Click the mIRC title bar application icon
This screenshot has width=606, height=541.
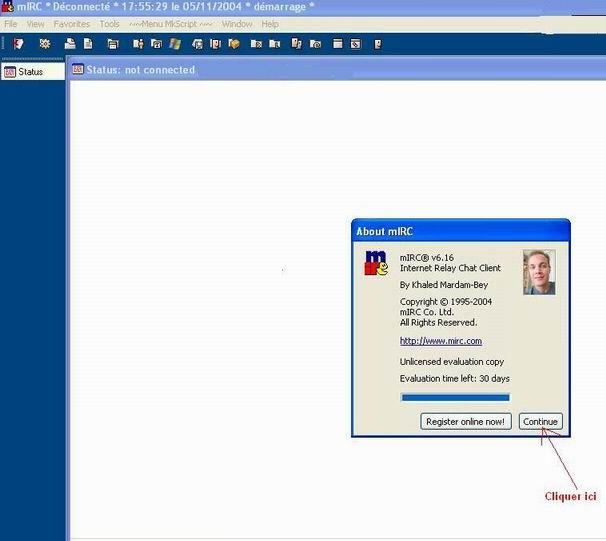(x=7, y=7)
